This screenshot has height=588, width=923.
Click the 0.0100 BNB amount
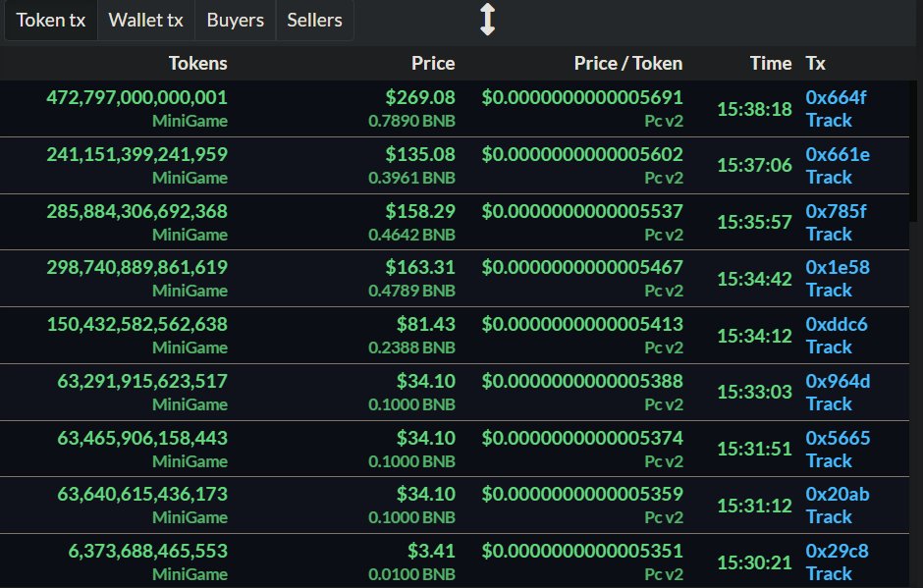pyautogui.click(x=411, y=574)
